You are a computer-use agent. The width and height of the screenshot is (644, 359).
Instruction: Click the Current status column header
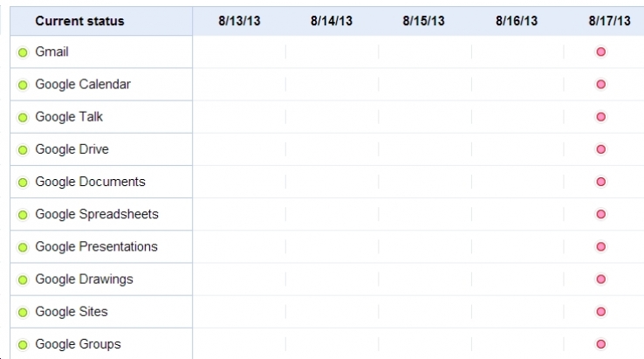(x=79, y=21)
